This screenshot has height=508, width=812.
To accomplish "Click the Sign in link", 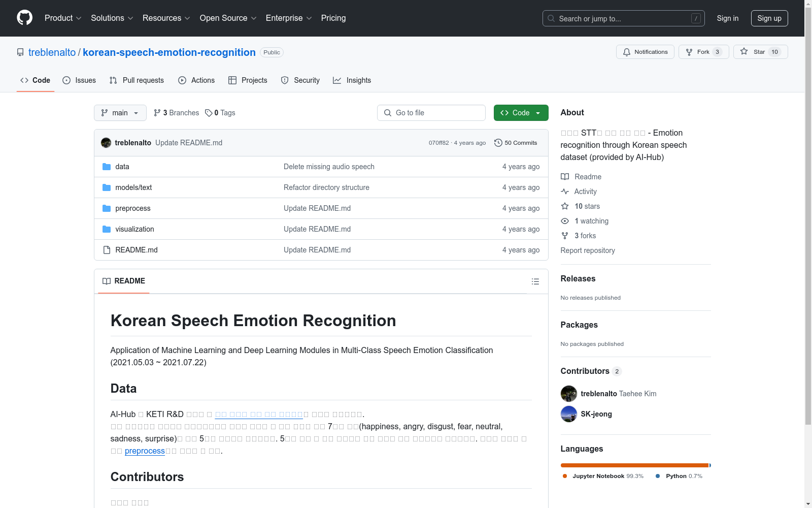I will tap(728, 18).
